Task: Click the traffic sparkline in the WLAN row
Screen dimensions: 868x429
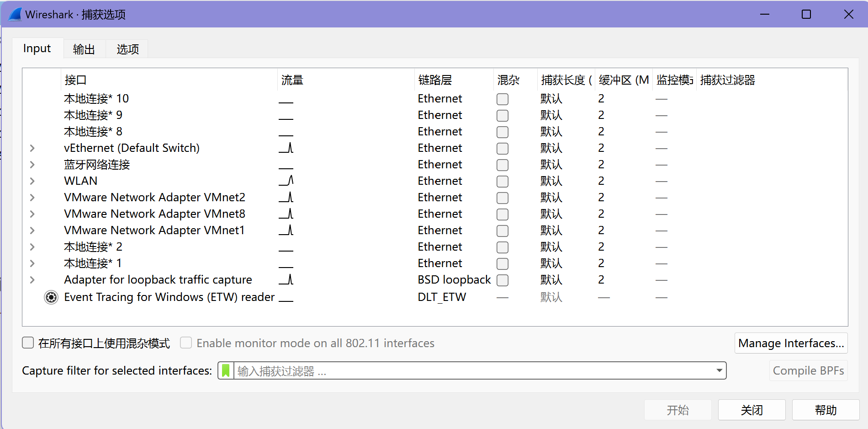Action: coord(286,181)
